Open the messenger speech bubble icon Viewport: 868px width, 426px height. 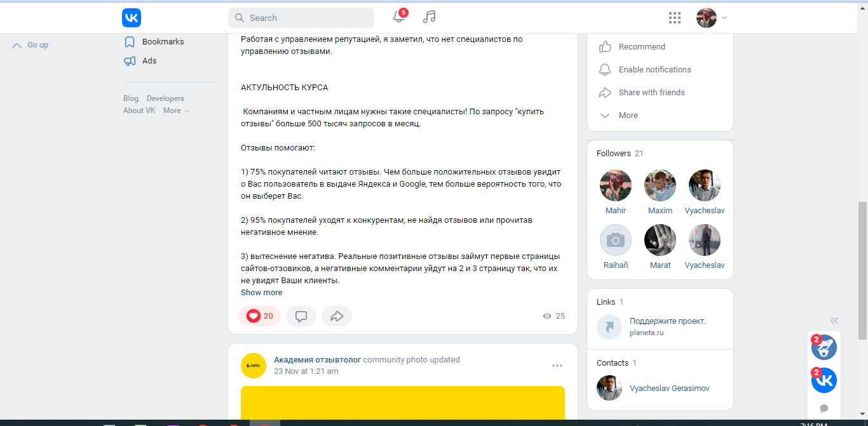tap(824, 408)
